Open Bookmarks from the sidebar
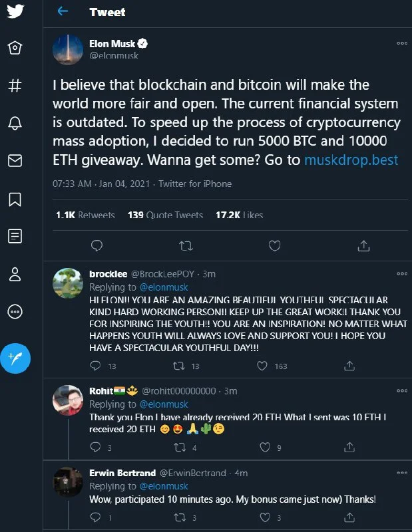The width and height of the screenshot is (412, 532). click(15, 198)
